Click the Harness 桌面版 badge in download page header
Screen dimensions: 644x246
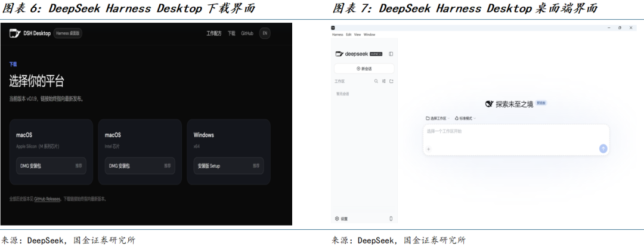(68, 33)
